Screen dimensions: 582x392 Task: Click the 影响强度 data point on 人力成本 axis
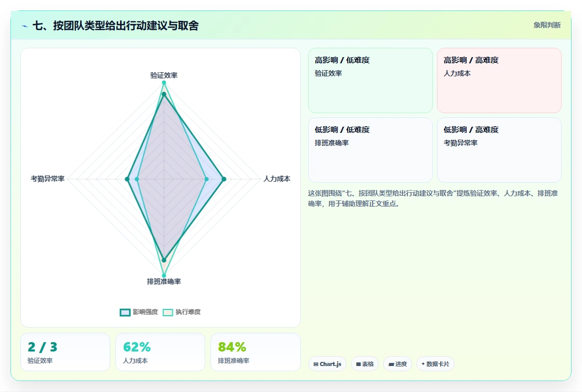pos(224,179)
